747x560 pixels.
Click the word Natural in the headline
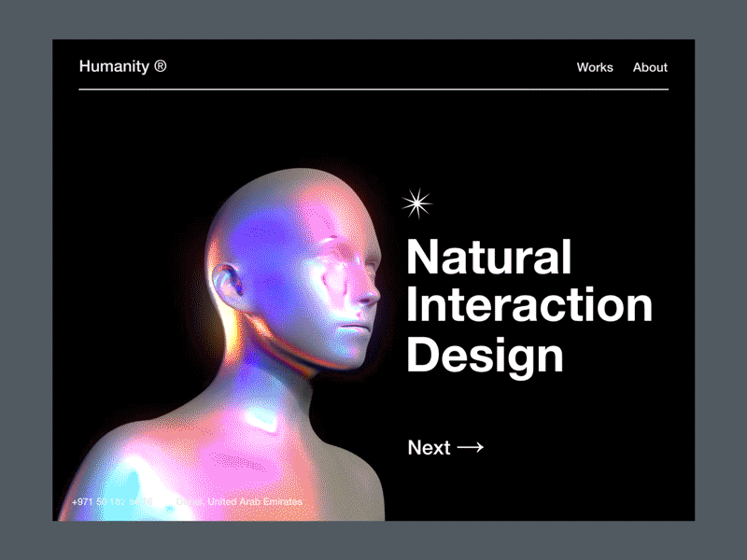point(488,257)
